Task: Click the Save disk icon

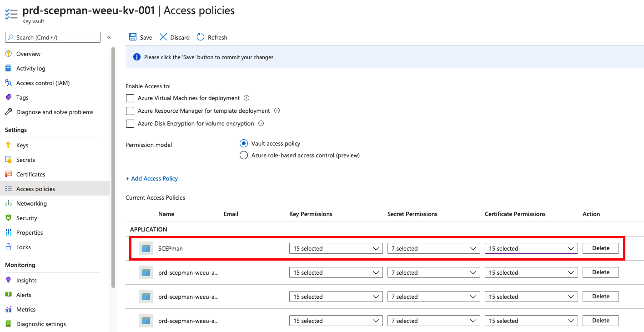Action: 132,37
